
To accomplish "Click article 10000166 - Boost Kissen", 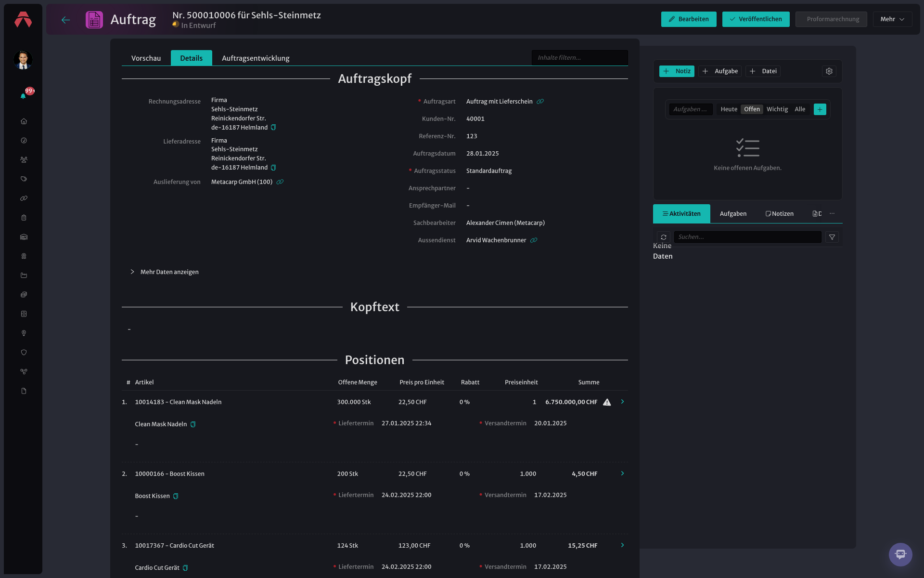I will pos(169,474).
